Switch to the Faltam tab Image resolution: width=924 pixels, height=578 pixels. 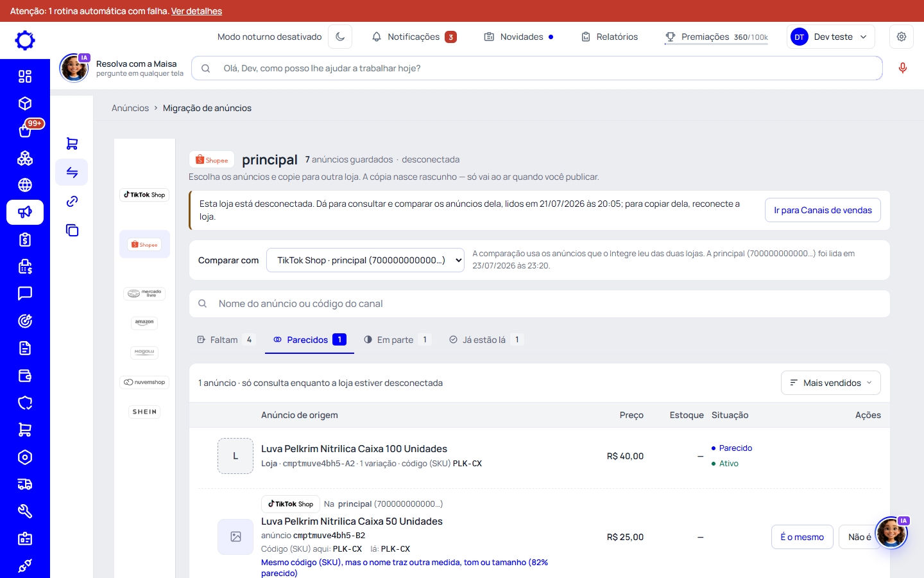(226, 340)
